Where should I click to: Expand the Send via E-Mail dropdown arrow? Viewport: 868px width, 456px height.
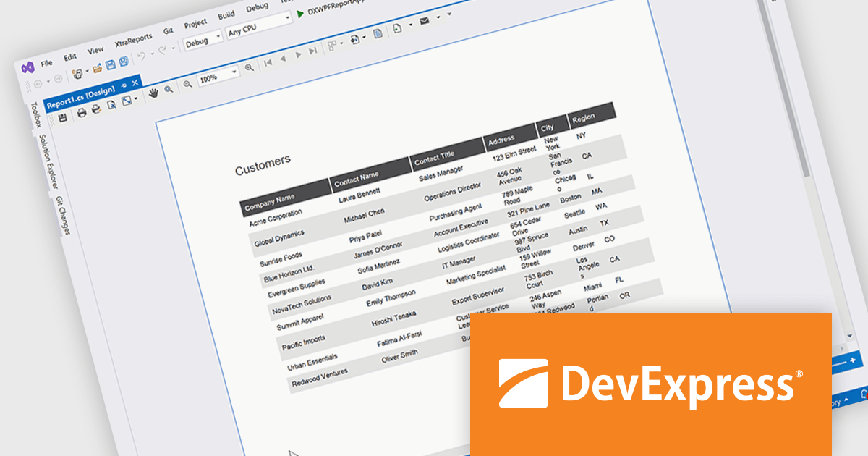tap(438, 17)
